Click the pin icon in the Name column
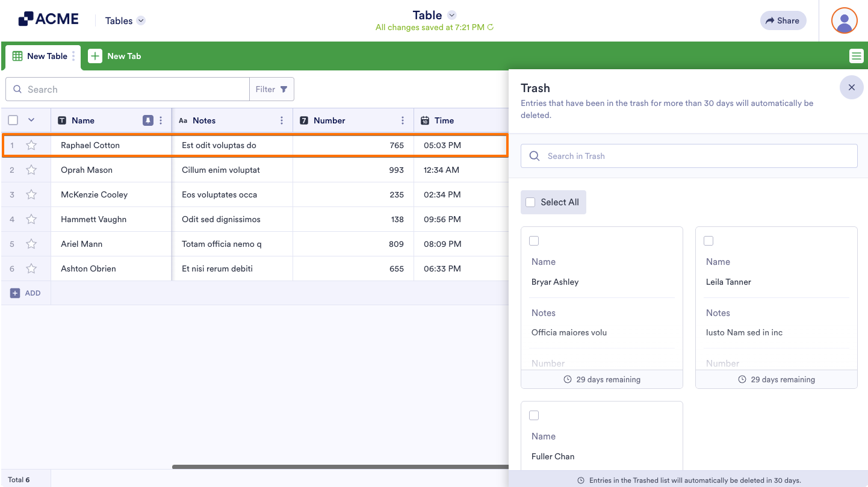868x487 pixels. coord(148,120)
